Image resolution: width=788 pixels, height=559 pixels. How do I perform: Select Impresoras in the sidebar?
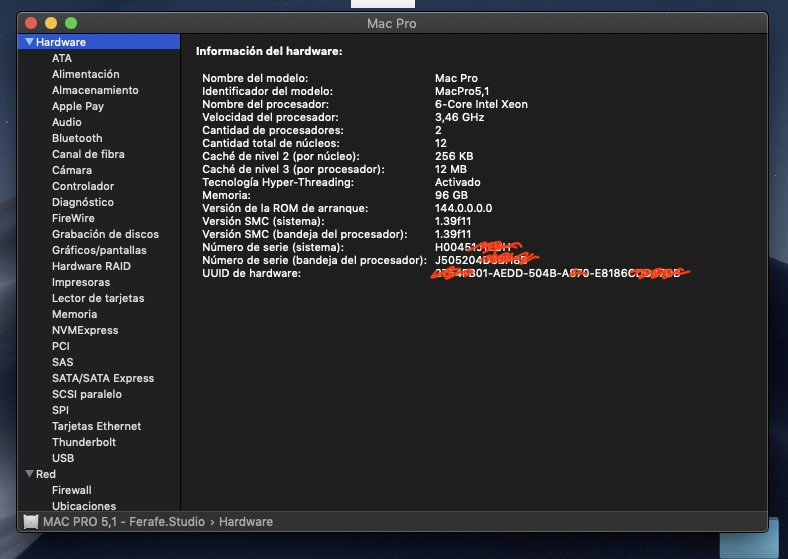tap(81, 282)
